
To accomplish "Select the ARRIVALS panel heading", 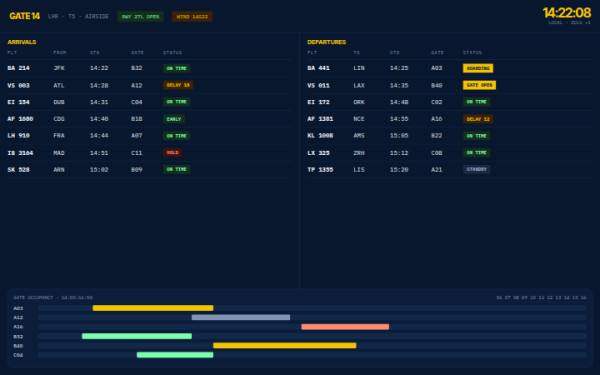I will pos(22,42).
